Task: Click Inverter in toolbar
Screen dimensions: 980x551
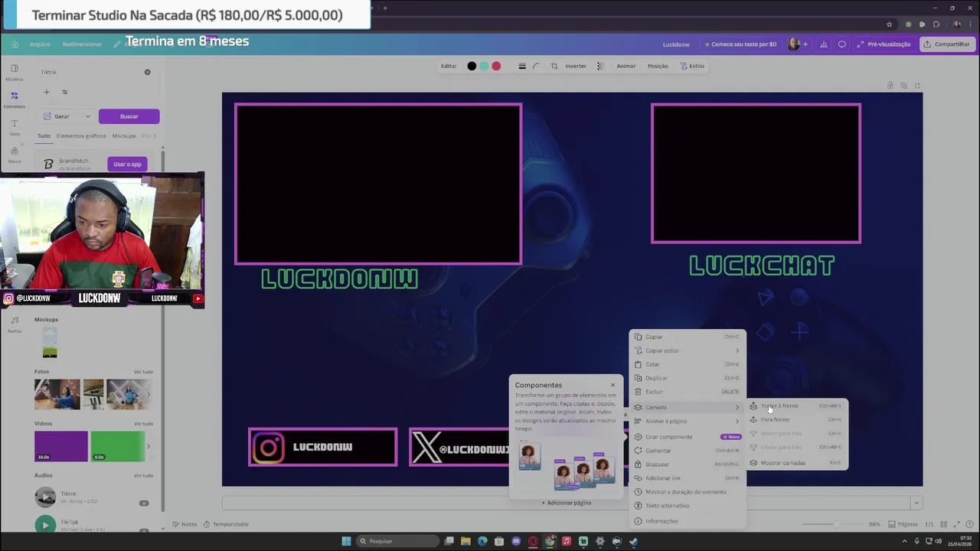Action: (576, 66)
